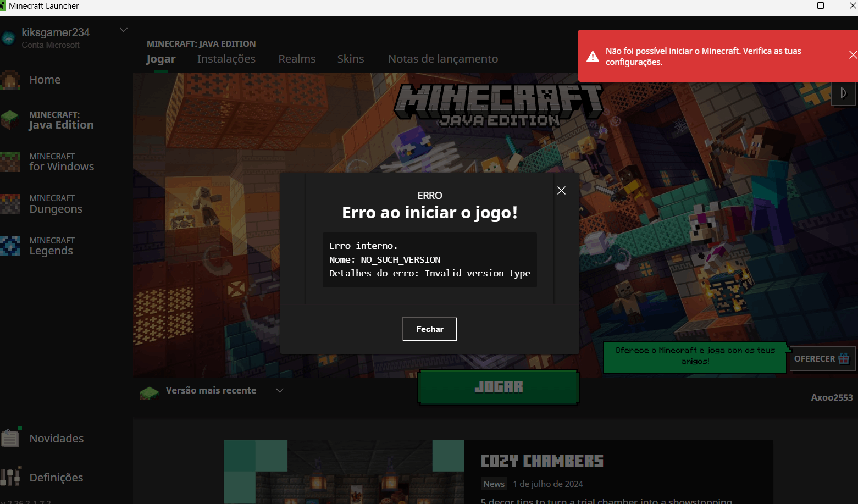Open Home in the sidebar

(45, 80)
